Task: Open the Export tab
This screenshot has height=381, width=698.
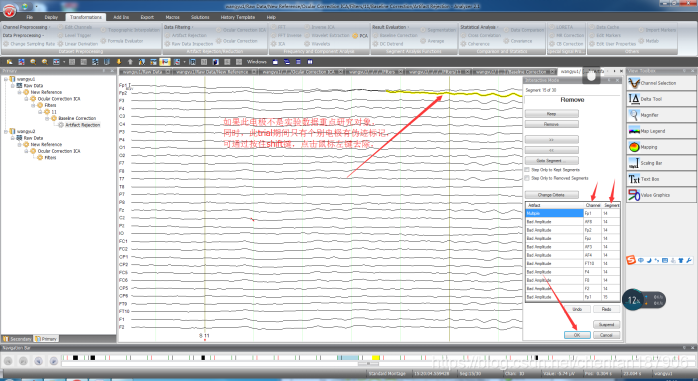Action: [147, 17]
